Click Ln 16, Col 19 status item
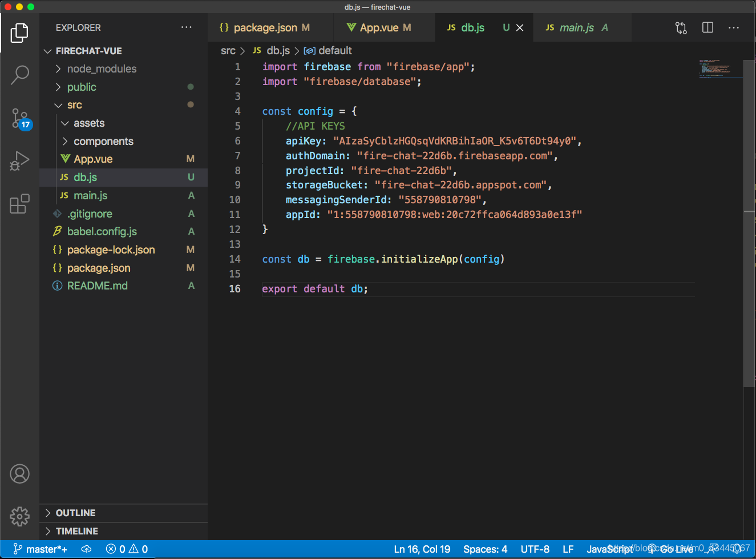This screenshot has height=559, width=756. (422, 549)
